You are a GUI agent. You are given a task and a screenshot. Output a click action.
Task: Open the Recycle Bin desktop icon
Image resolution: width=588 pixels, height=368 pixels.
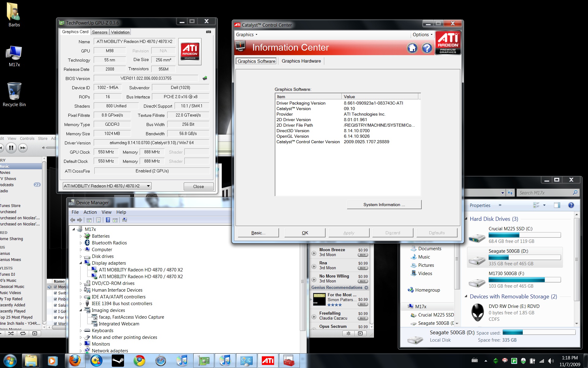point(14,94)
